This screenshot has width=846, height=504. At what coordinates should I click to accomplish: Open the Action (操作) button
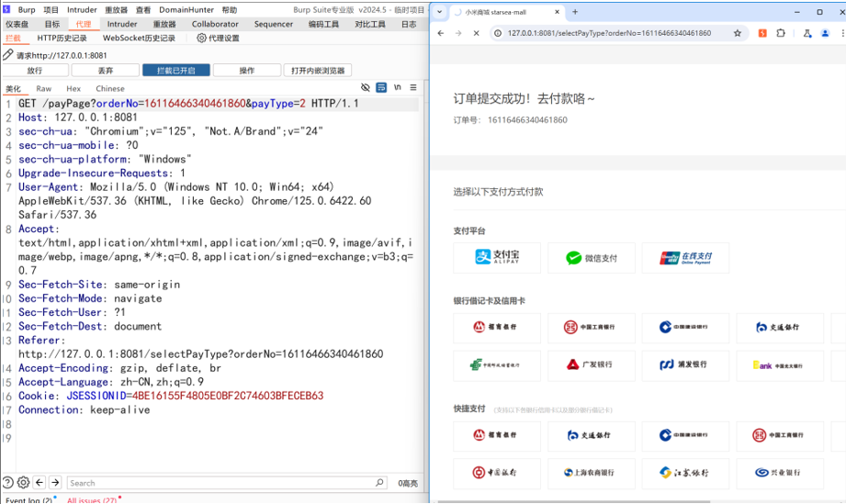coord(247,70)
